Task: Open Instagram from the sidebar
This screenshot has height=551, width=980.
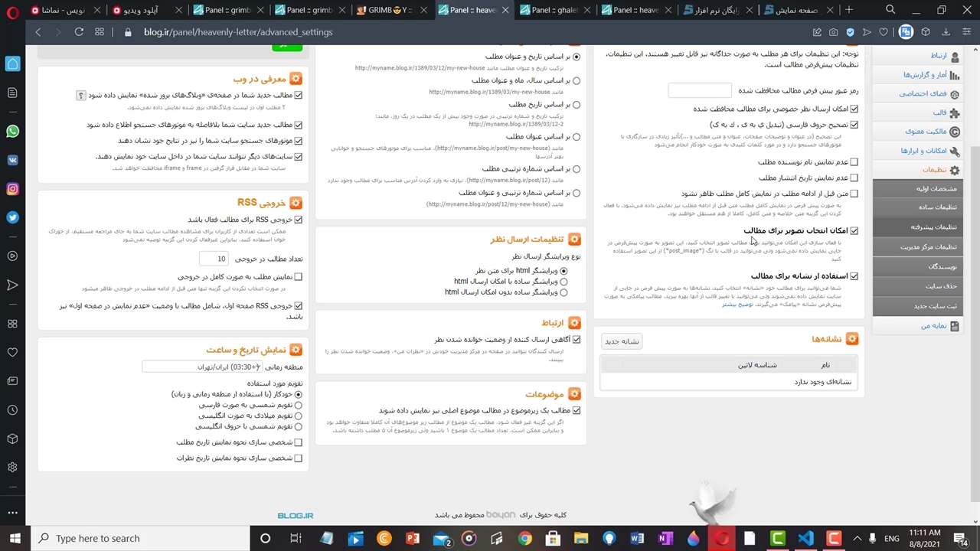Action: [x=12, y=189]
